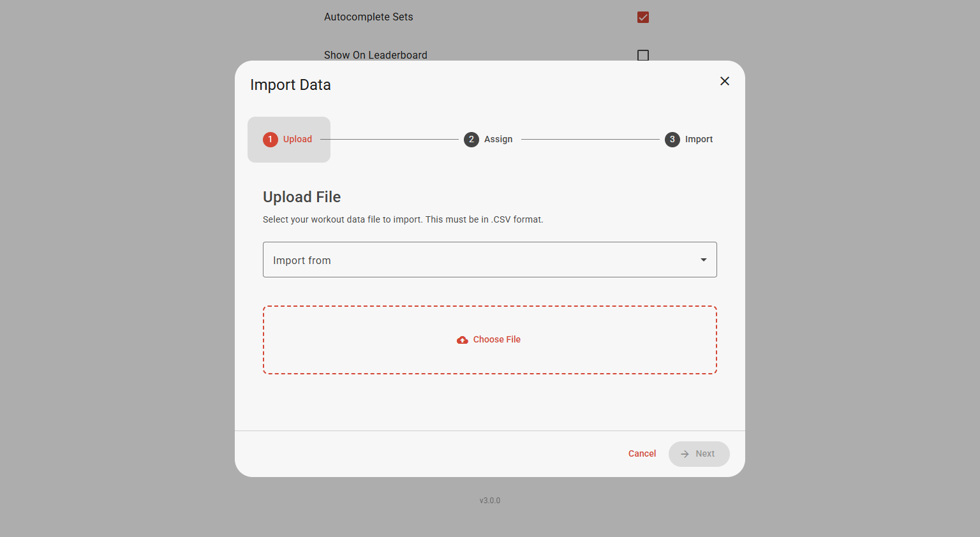Click the Show On Leaderboard label
The image size is (980, 537).
(x=376, y=55)
